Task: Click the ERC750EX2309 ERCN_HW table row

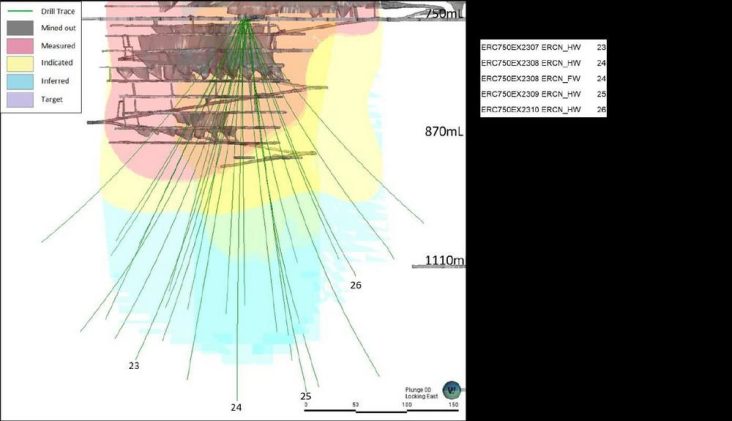Action: (543, 94)
